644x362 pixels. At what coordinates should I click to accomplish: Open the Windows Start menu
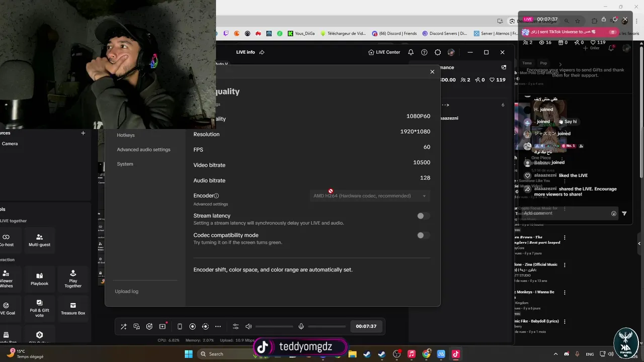[189, 354]
